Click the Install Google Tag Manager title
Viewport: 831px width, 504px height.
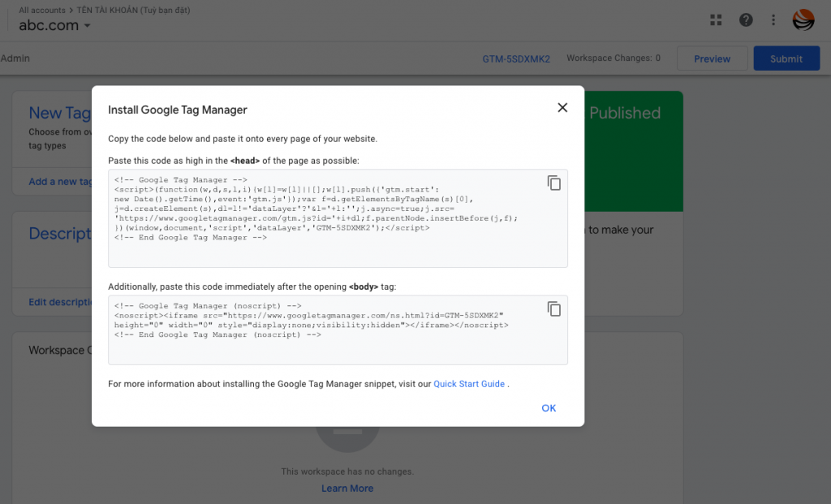(178, 110)
